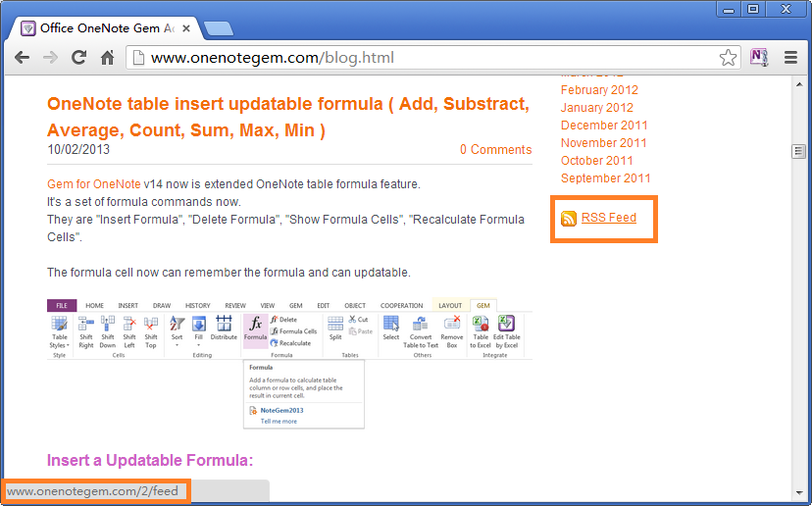Open a new tab with the new-tab button
Viewport: 812px width, 506px height.
pos(219,29)
